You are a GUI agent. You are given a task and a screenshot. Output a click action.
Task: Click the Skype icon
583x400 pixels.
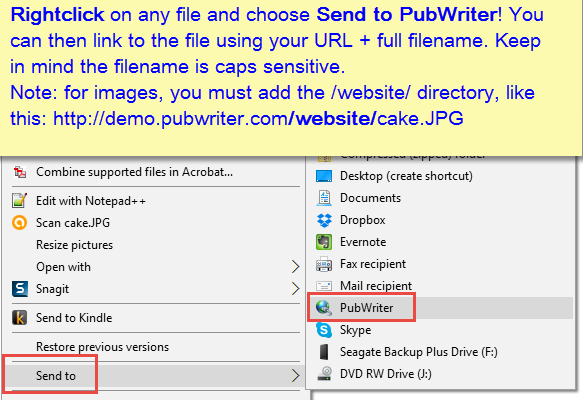324,330
